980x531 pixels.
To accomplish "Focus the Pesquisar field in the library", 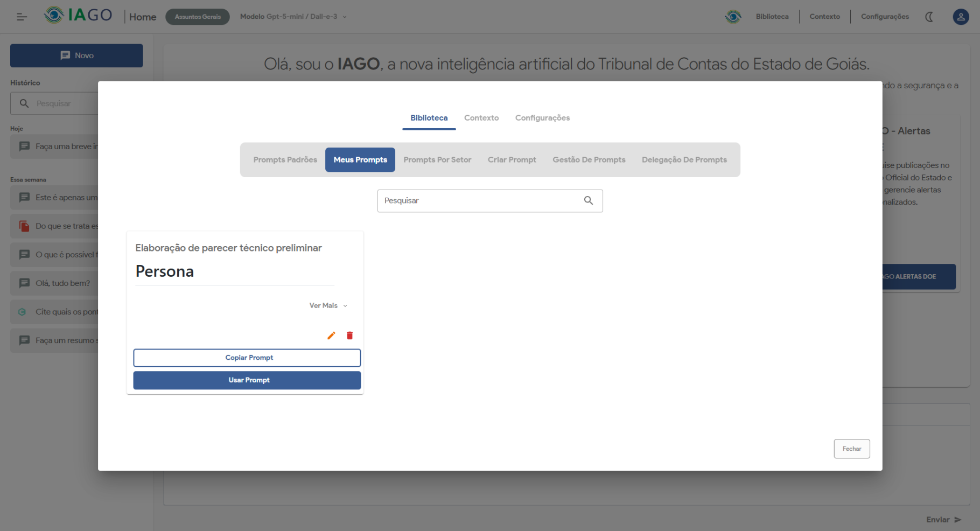I will click(x=479, y=200).
